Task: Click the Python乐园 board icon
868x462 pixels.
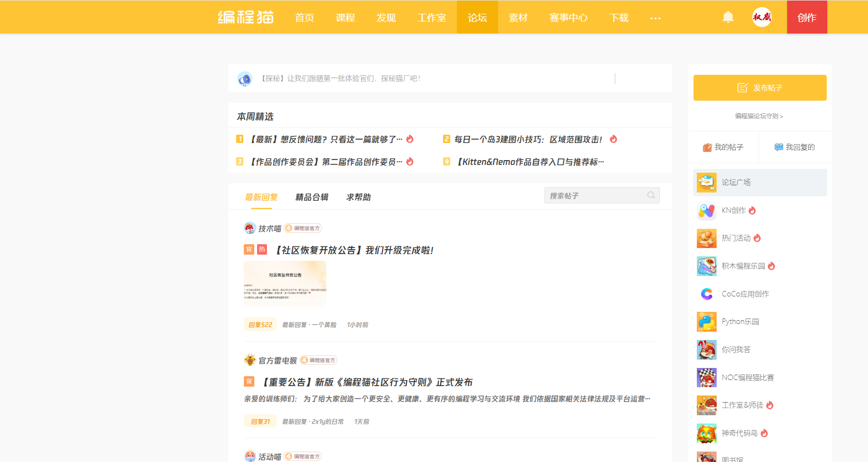Action: point(707,322)
